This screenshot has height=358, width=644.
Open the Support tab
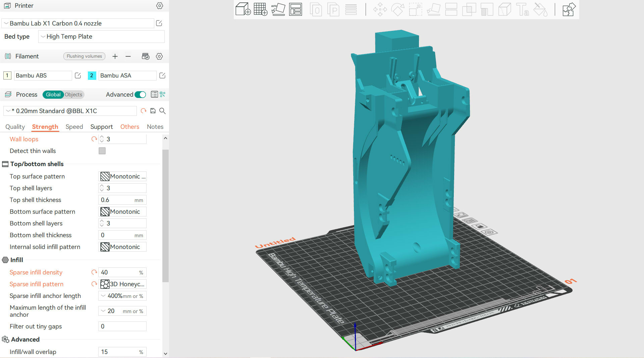(x=101, y=127)
